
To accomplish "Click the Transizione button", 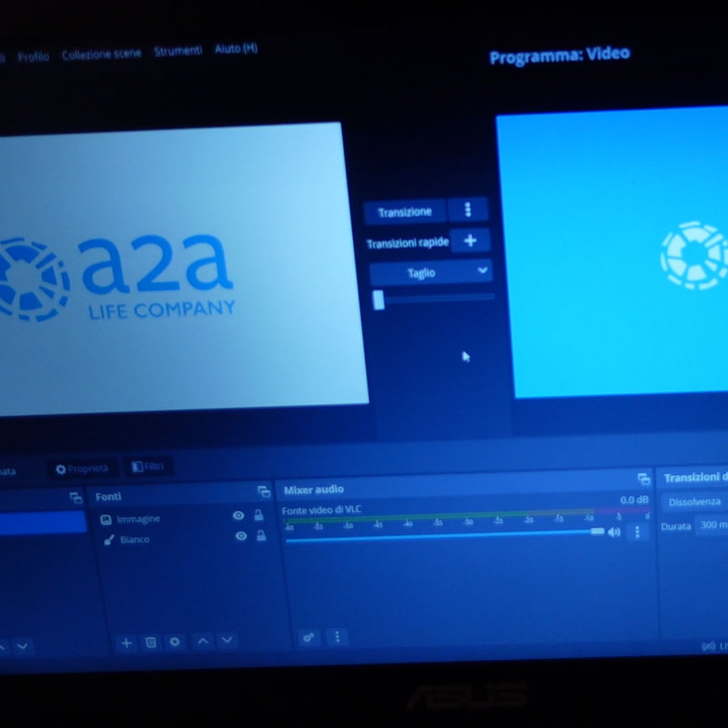I will [404, 212].
